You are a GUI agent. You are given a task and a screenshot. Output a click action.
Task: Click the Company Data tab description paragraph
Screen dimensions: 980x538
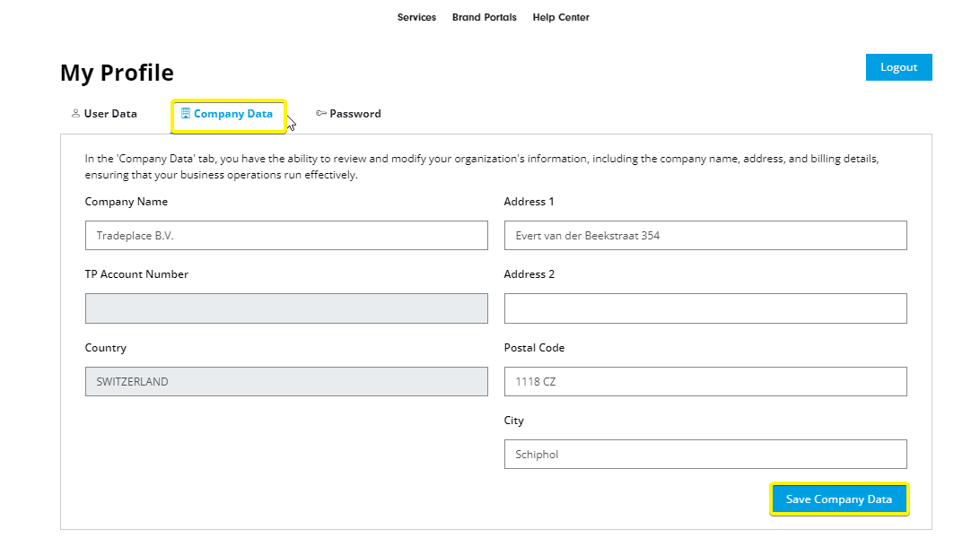[482, 167]
